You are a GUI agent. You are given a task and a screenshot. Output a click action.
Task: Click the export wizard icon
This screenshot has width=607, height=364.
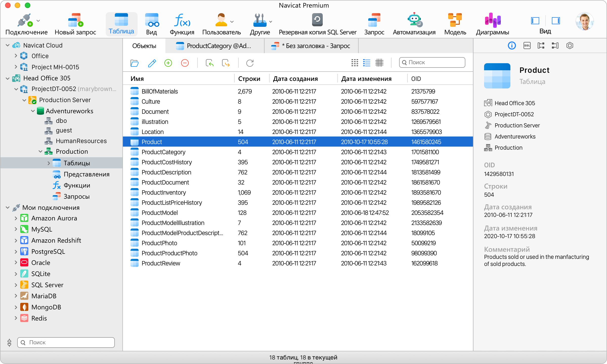(x=226, y=63)
